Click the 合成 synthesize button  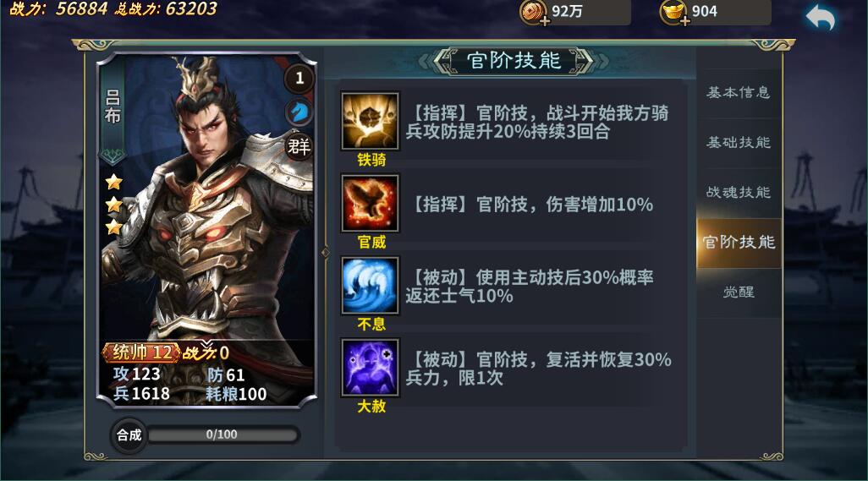[129, 435]
